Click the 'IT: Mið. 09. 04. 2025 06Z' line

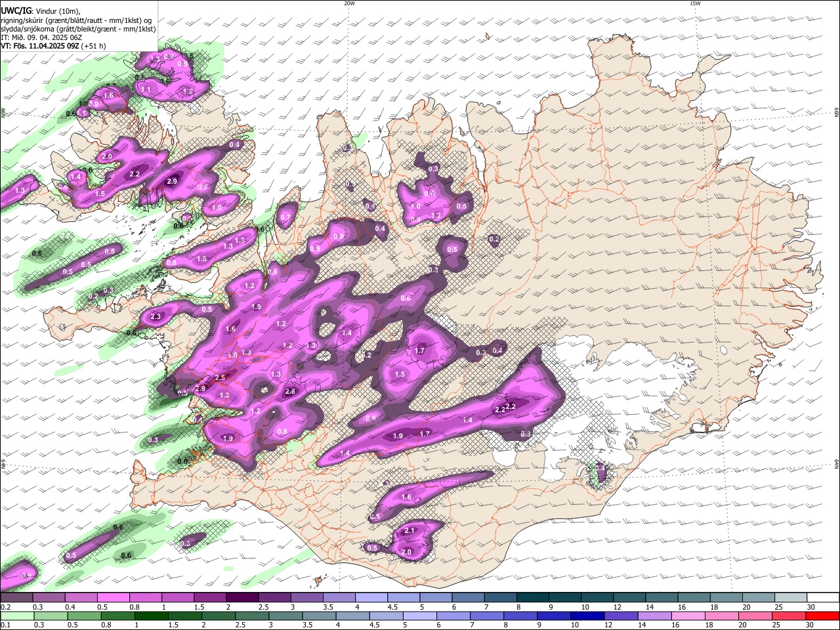click(x=41, y=37)
